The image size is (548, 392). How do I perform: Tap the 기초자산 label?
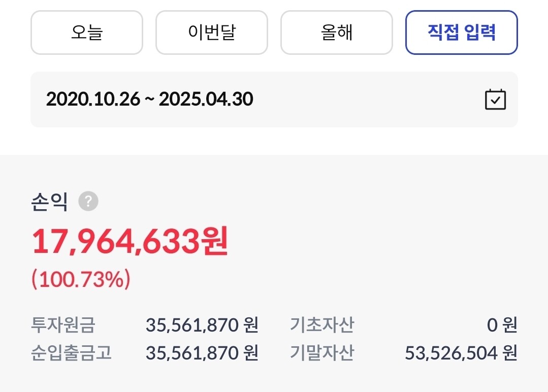click(x=321, y=325)
